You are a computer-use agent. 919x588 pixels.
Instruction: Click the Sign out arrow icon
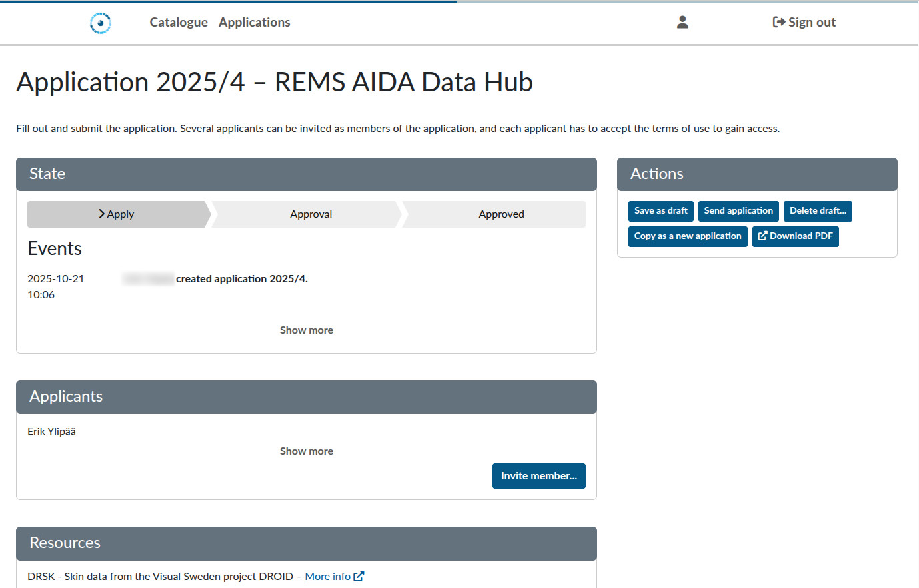tap(778, 22)
